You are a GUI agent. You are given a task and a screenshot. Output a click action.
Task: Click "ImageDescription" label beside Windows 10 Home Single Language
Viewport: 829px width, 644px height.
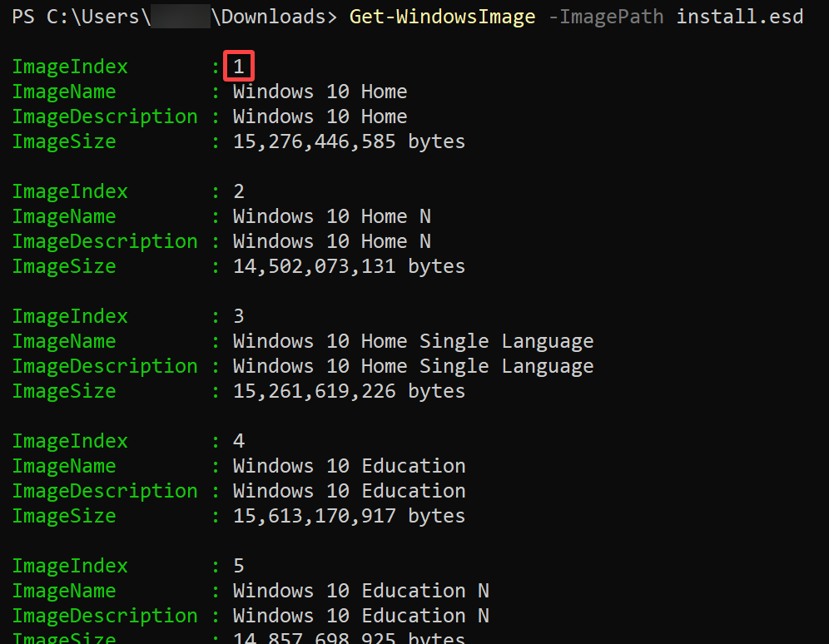point(105,366)
